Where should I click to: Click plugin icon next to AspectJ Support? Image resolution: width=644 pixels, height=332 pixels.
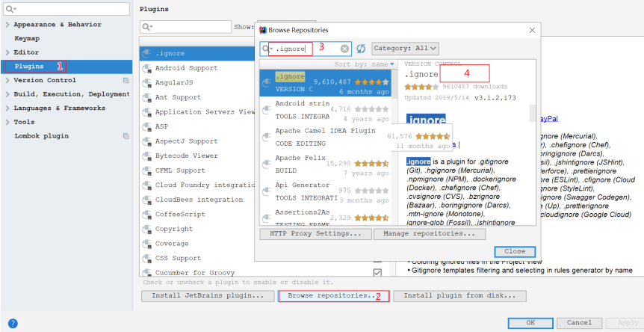pos(146,141)
